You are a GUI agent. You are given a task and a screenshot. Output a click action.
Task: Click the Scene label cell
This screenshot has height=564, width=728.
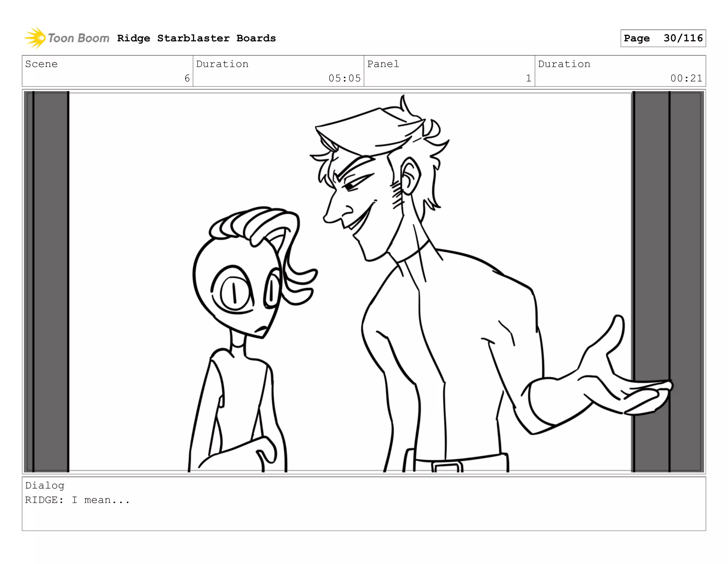[x=42, y=64]
